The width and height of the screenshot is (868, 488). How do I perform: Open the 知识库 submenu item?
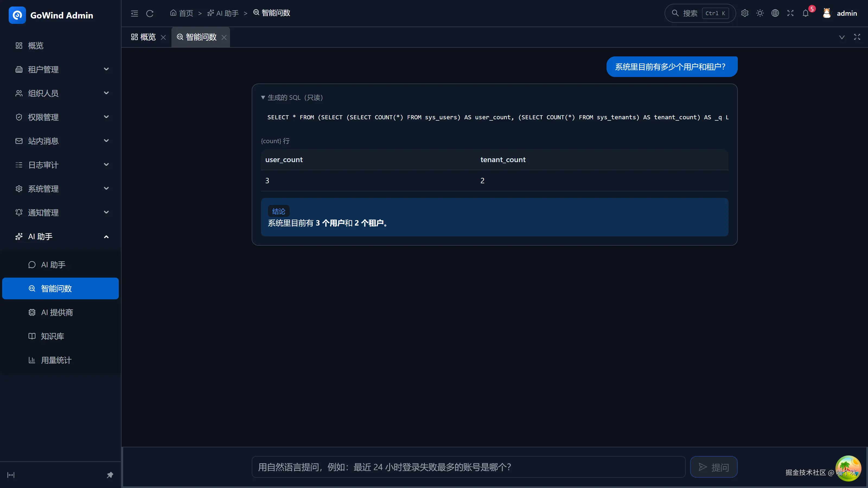tap(61, 336)
